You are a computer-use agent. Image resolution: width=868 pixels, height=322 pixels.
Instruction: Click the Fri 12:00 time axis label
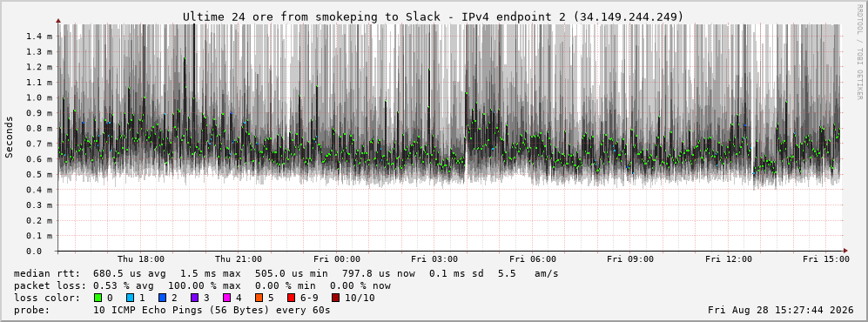(x=729, y=259)
